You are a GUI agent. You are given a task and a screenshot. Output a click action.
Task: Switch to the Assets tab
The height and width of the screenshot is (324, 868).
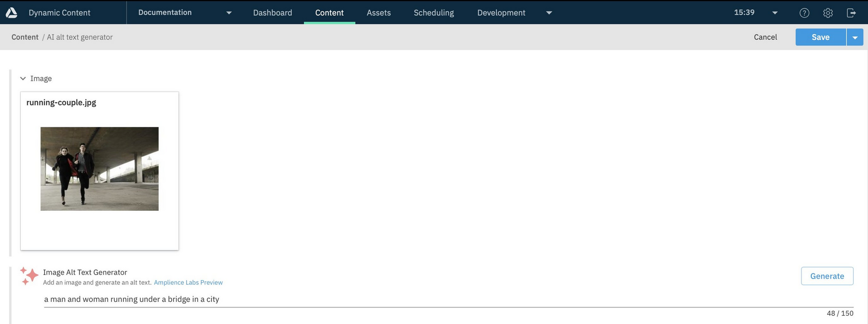(x=379, y=12)
